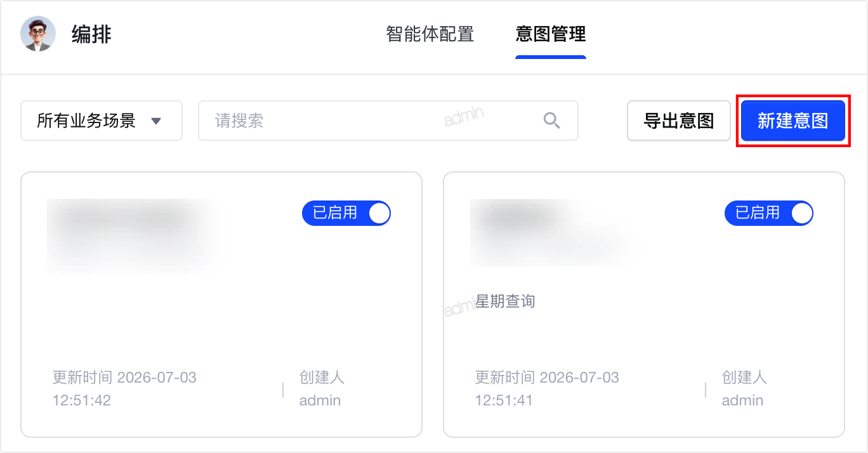Click the magnifier search icon

click(x=552, y=121)
